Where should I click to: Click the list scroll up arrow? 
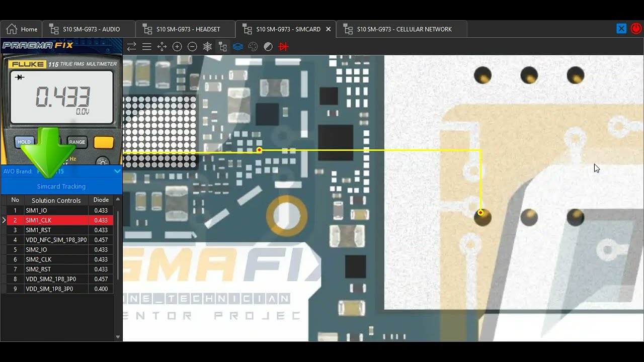tap(118, 200)
